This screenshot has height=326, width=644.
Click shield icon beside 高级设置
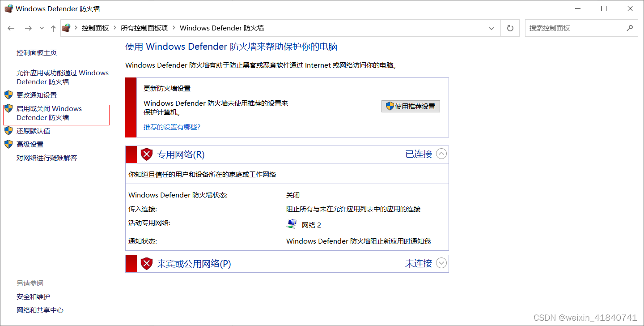[x=8, y=144]
